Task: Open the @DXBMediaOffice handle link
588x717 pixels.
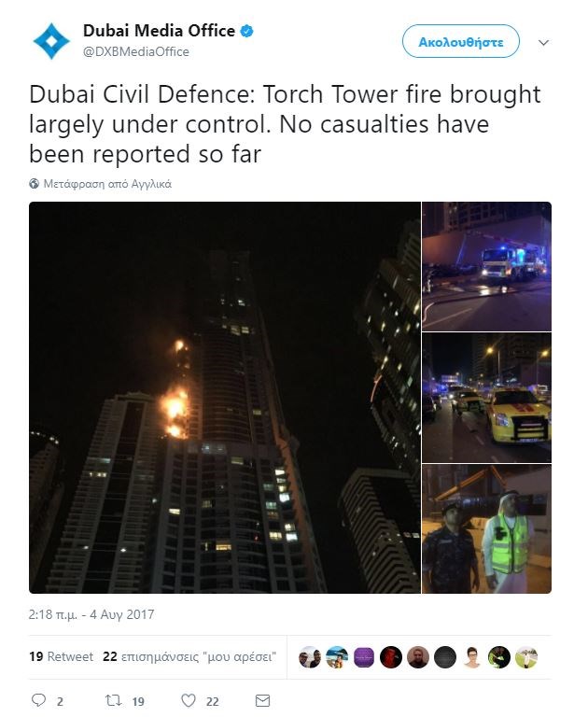Action: [x=135, y=51]
